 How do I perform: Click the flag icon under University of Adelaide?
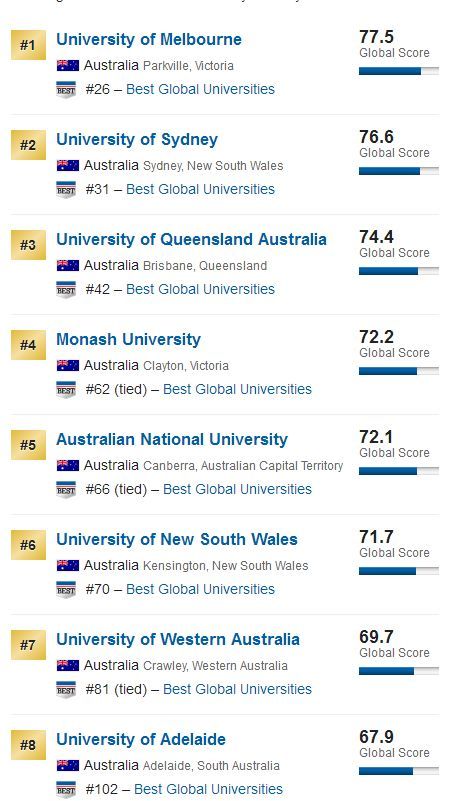(68, 766)
